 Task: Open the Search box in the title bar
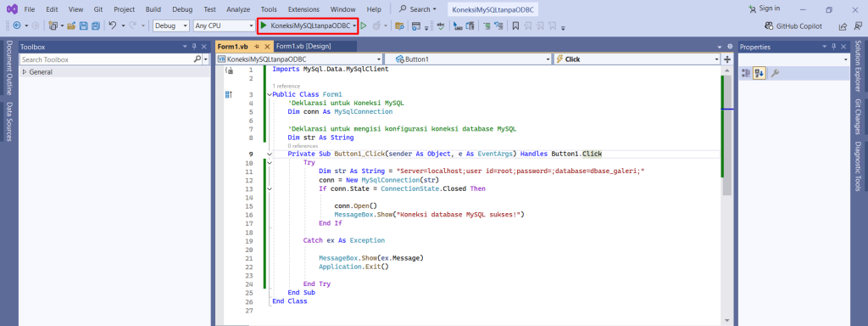click(418, 9)
